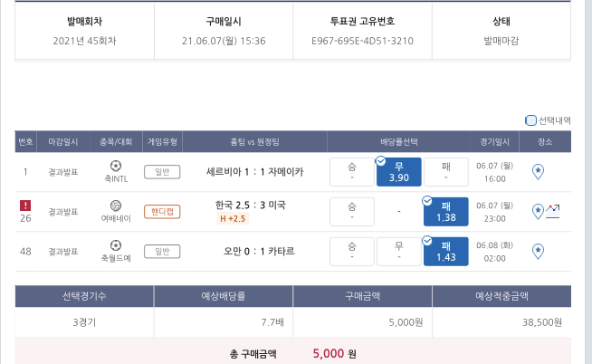
Task: Open venue location pin for match 48
Action: [x=538, y=250]
